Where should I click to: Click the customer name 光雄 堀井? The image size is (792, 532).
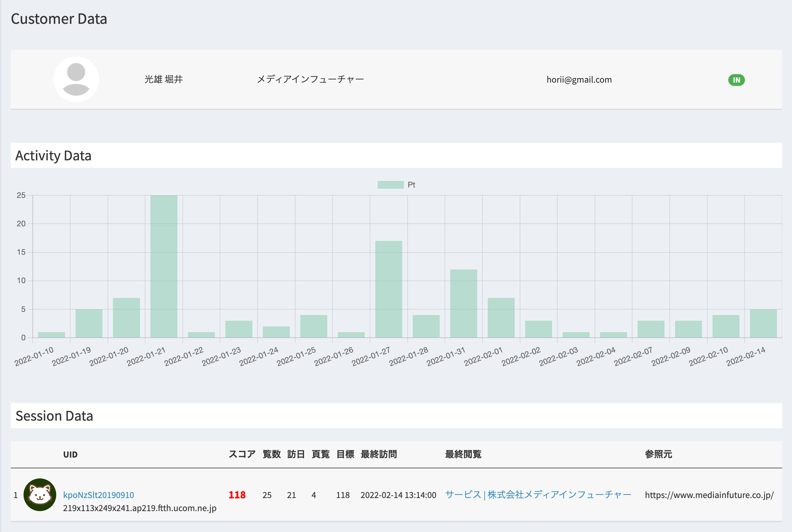[x=163, y=79]
